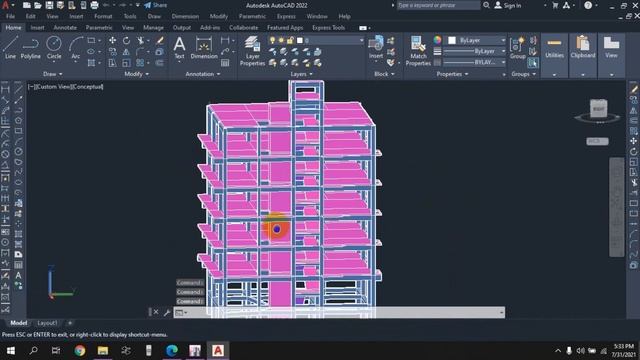
Task: Select the Circle tool
Action: (x=54, y=47)
